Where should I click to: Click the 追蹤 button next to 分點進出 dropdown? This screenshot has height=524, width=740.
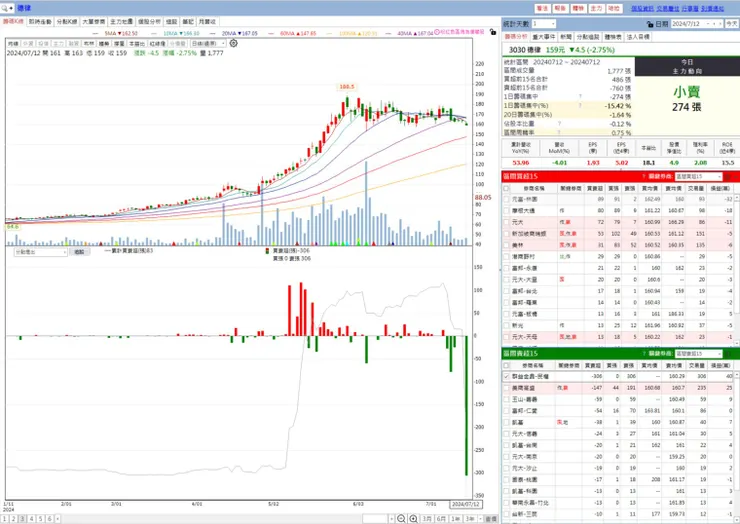[79, 252]
